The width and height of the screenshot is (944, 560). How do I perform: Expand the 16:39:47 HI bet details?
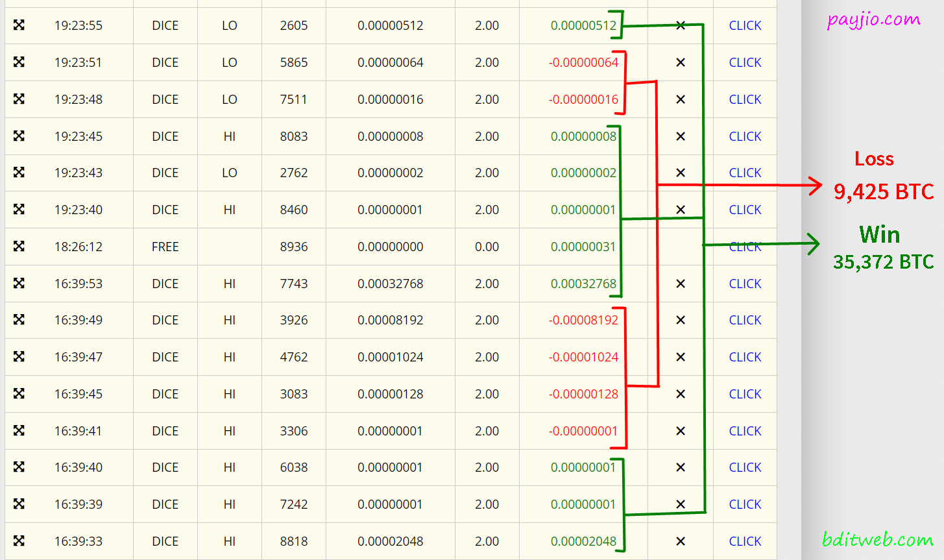pos(19,357)
